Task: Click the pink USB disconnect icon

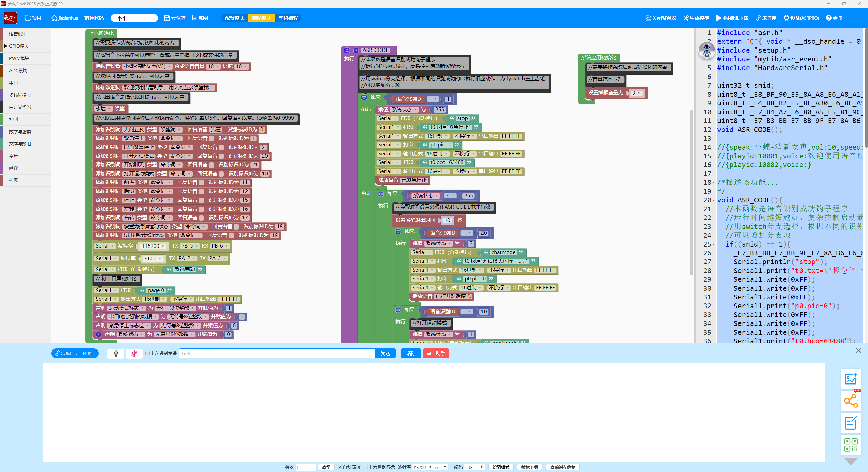Action: pyautogui.click(x=134, y=353)
